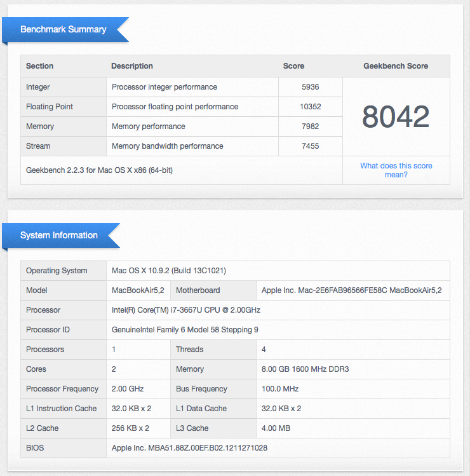Click the Processor label cell
The image size is (470, 476).
(64, 310)
